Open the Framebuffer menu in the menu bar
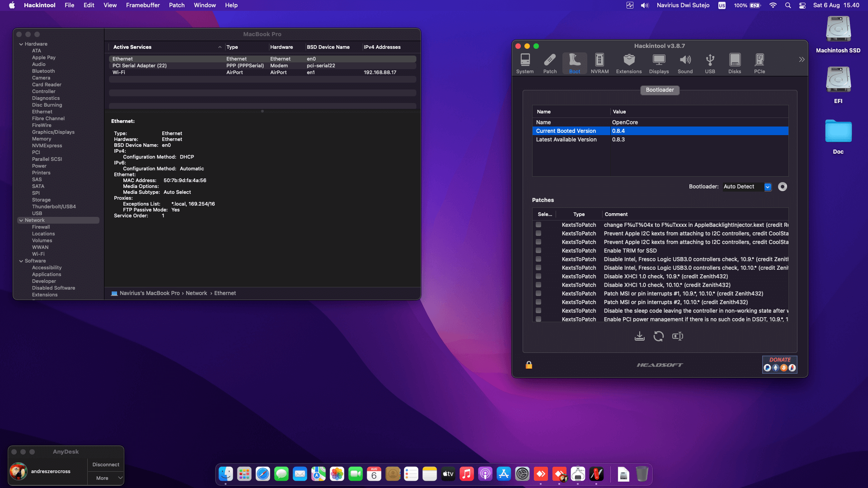This screenshot has height=488, width=868. (142, 5)
